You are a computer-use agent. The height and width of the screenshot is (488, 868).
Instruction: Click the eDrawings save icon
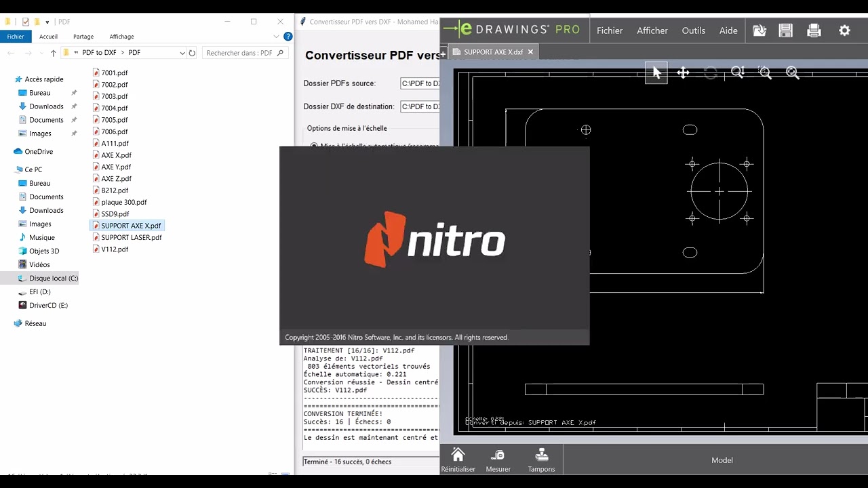[785, 30]
